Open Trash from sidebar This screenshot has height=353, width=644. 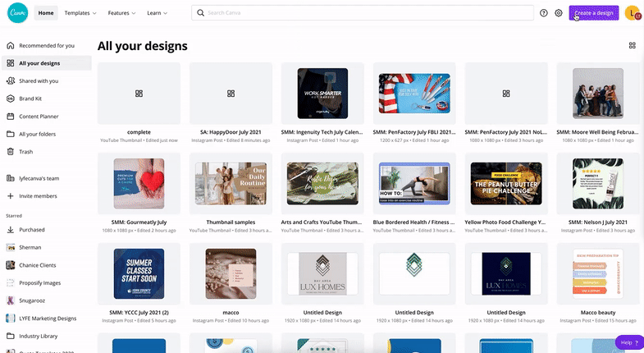tap(47, 151)
